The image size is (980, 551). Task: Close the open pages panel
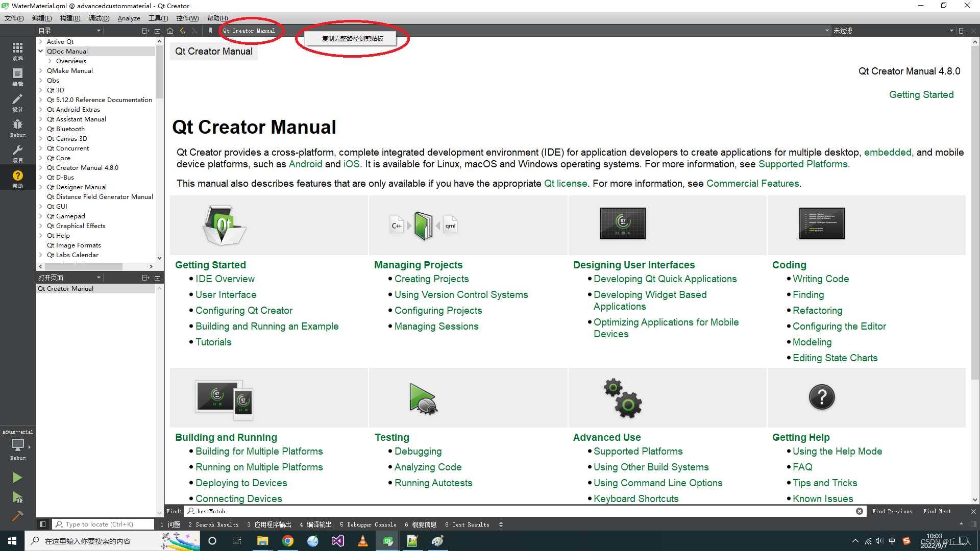pyautogui.click(x=158, y=278)
